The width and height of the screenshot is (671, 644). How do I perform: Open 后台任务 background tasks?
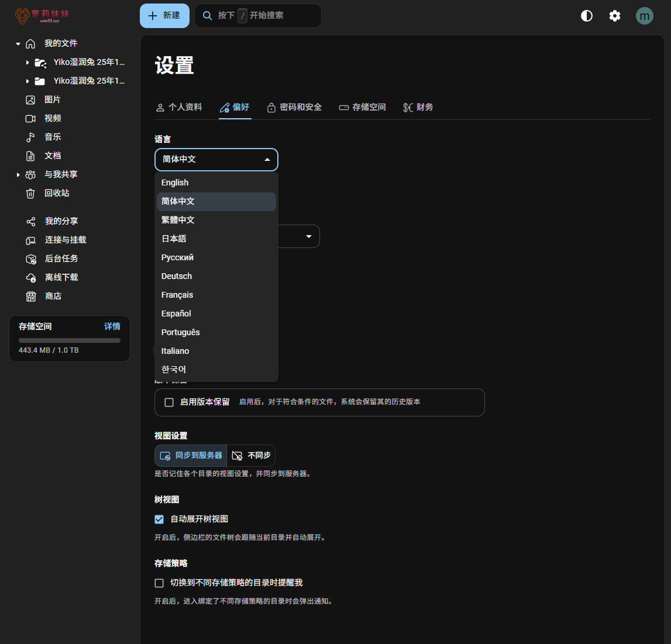pyautogui.click(x=61, y=259)
